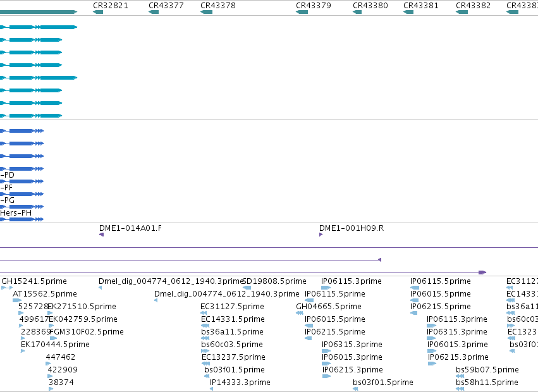Click the EC14331.5prime EST label
Image resolution: width=538 pixels, height=392 pixels.
coord(233,319)
